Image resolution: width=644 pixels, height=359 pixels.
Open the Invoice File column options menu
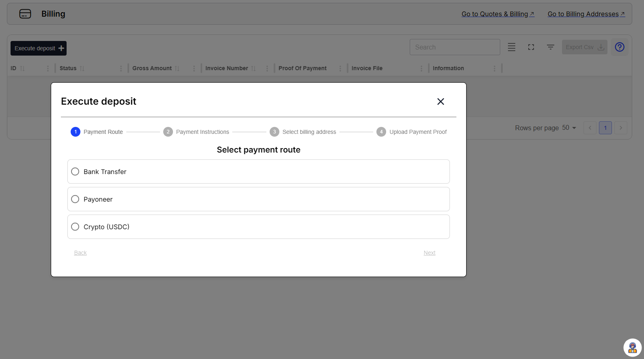click(x=421, y=69)
